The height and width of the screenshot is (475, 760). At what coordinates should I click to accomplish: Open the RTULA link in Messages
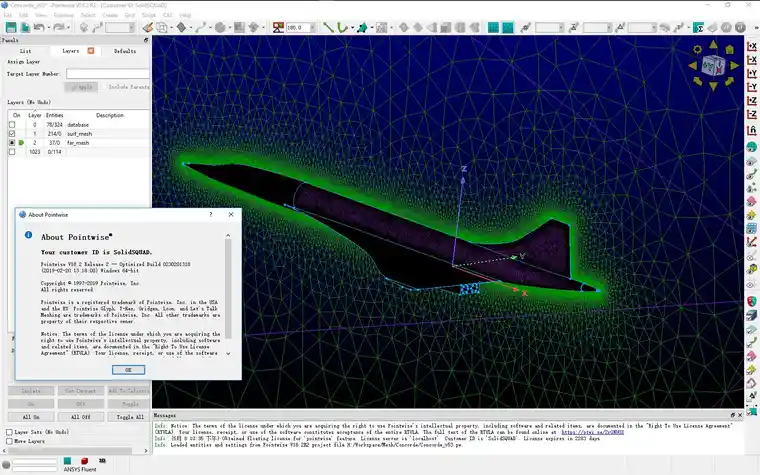pos(592,432)
